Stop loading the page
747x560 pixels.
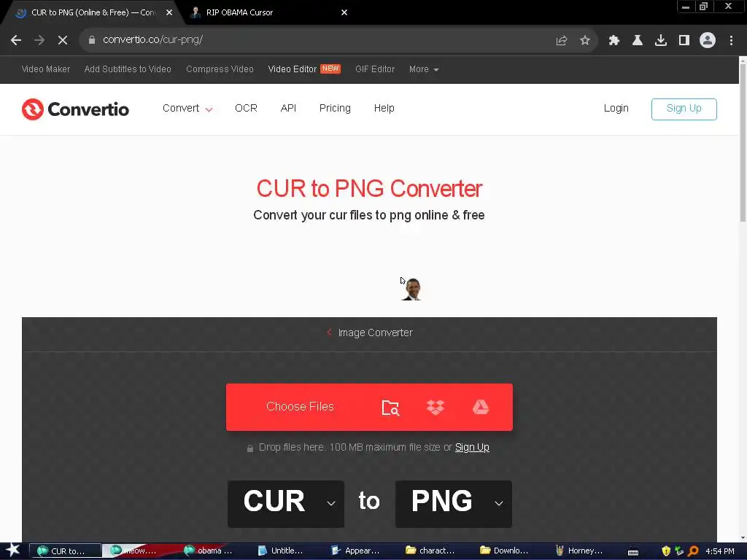click(x=63, y=40)
